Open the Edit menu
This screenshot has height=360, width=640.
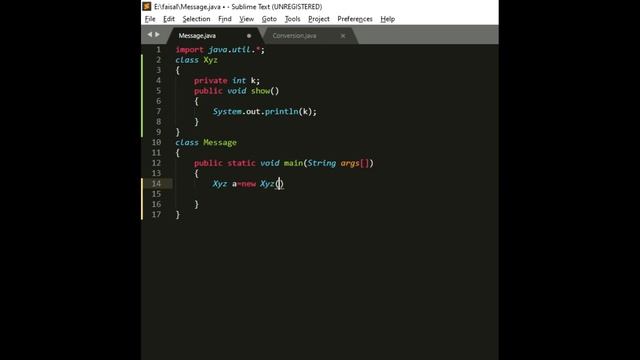pyautogui.click(x=169, y=19)
